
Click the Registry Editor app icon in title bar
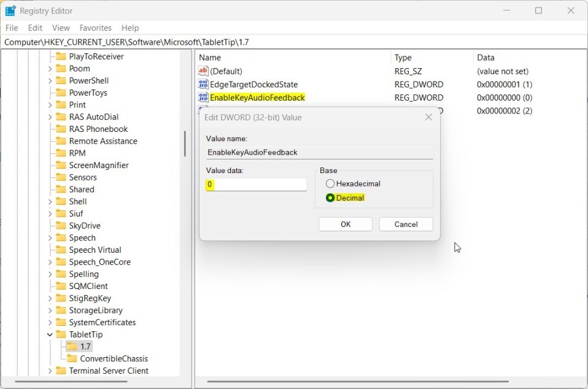[10, 11]
